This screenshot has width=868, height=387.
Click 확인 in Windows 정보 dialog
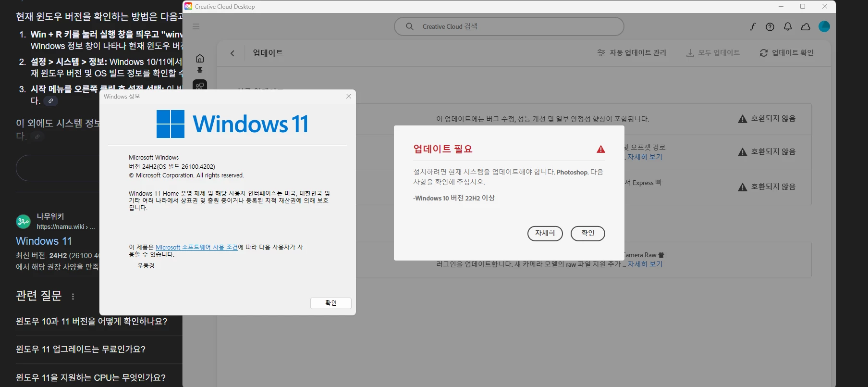[x=331, y=303]
